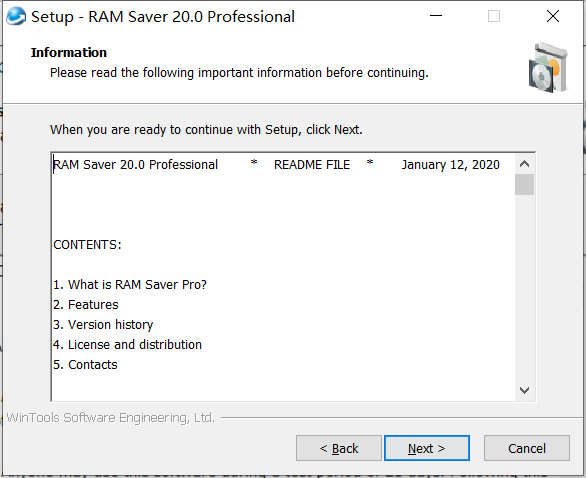
Task: Click '2. Features' line in readme
Action: (86, 305)
